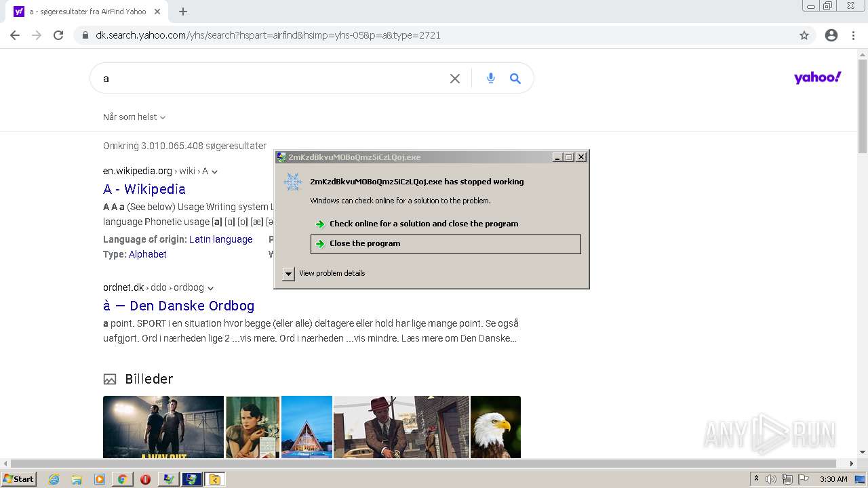Expand the en.wikipedia.org result options arrow
Viewport: 868px width, 488px height.
(215, 171)
